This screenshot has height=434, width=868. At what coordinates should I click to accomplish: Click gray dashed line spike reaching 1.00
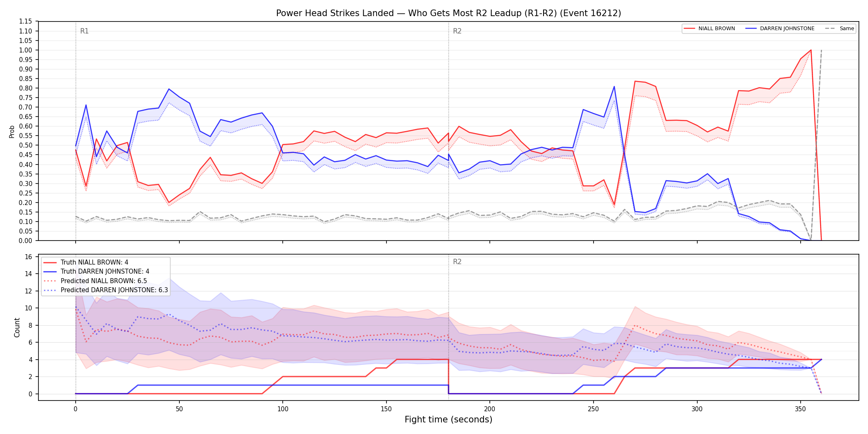point(821,50)
